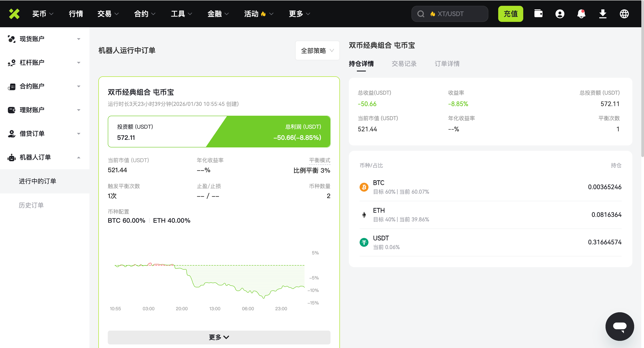Image resolution: width=644 pixels, height=348 pixels.
Task: Switch to the 交易记录 tab
Action: (404, 64)
